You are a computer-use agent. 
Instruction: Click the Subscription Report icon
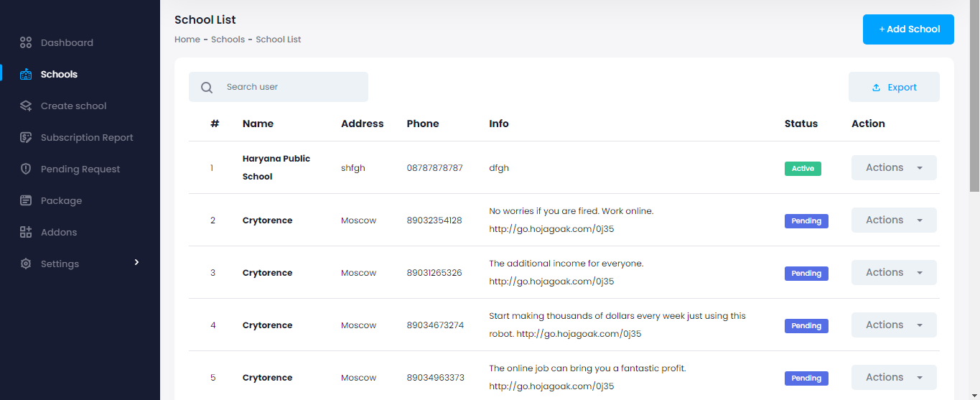pos(26,137)
